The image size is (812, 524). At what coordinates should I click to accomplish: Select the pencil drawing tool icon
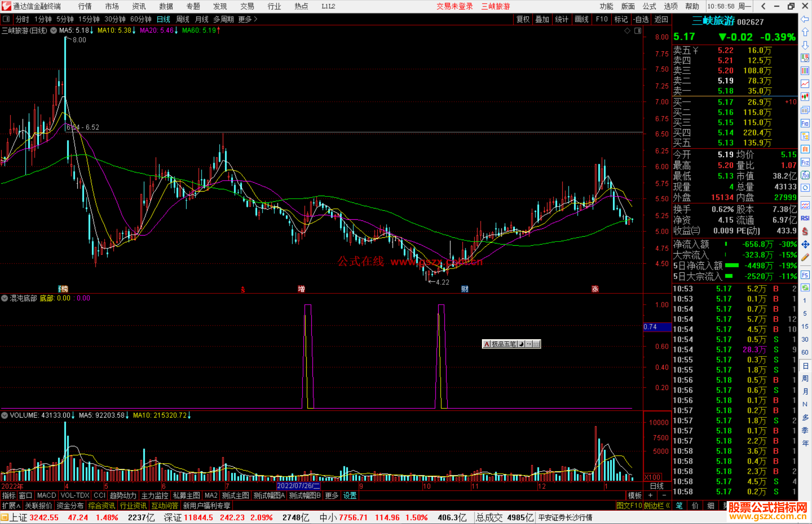pyautogui.click(x=805, y=257)
